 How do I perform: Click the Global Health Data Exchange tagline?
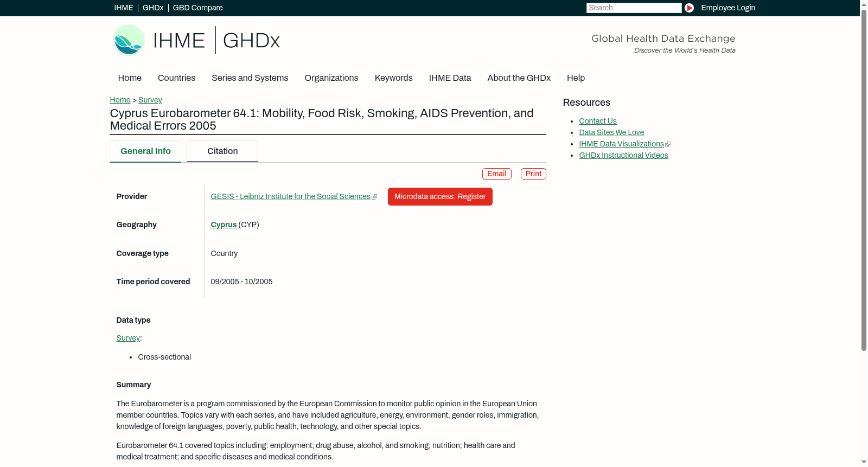pos(663,39)
